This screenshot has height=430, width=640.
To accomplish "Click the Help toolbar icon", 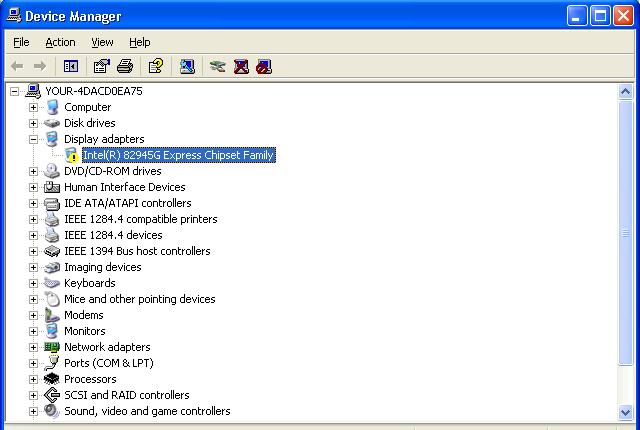I will (x=156, y=66).
